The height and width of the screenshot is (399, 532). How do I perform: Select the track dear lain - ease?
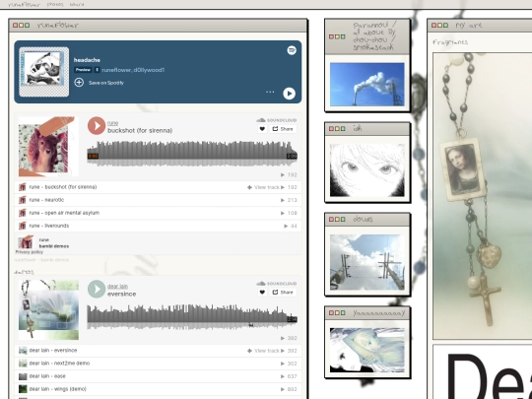(47, 376)
